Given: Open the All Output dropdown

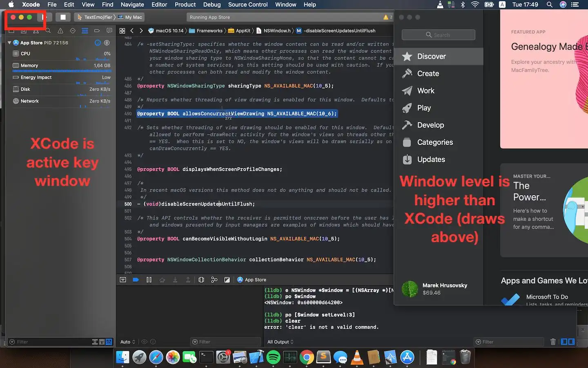Looking at the screenshot, I should pyautogui.click(x=280, y=342).
